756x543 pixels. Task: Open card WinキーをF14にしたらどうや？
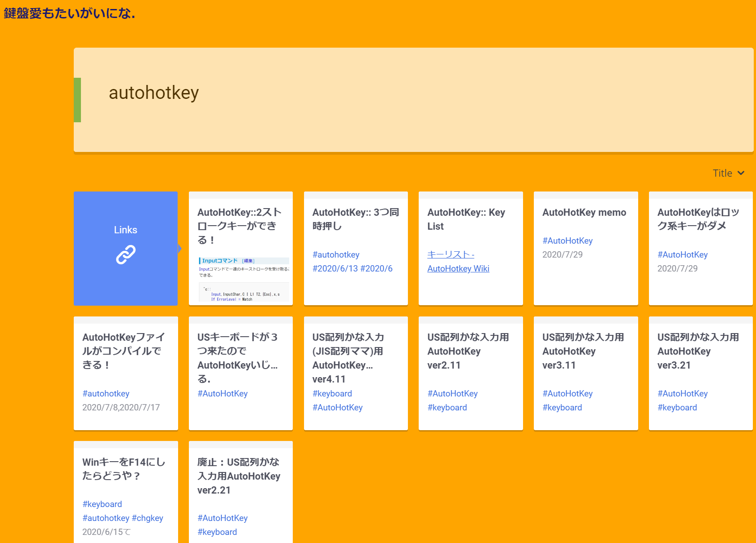[x=126, y=492]
